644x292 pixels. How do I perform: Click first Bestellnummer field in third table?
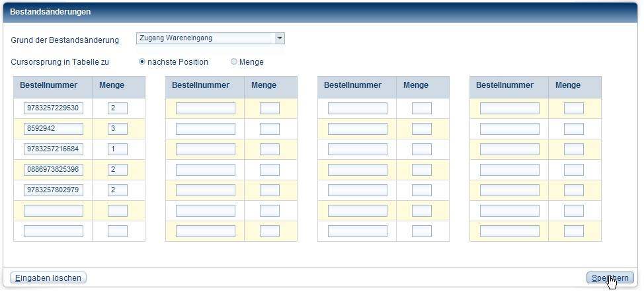pos(358,108)
